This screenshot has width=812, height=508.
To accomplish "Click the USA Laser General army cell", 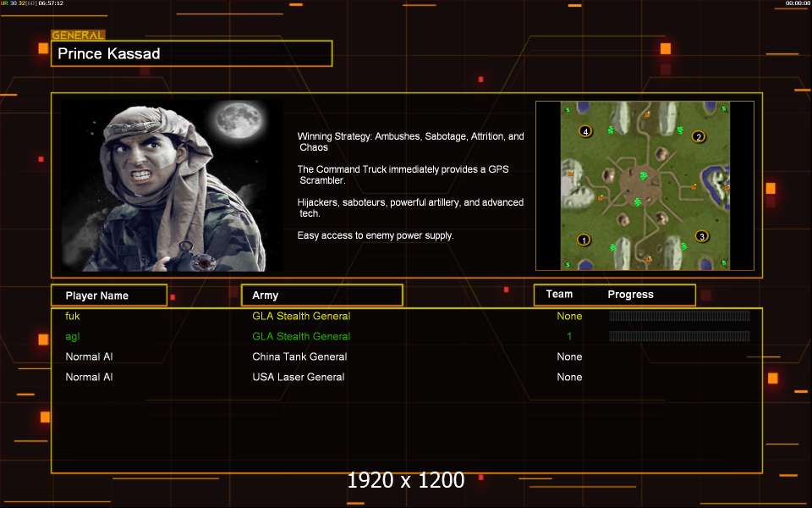I will click(299, 377).
